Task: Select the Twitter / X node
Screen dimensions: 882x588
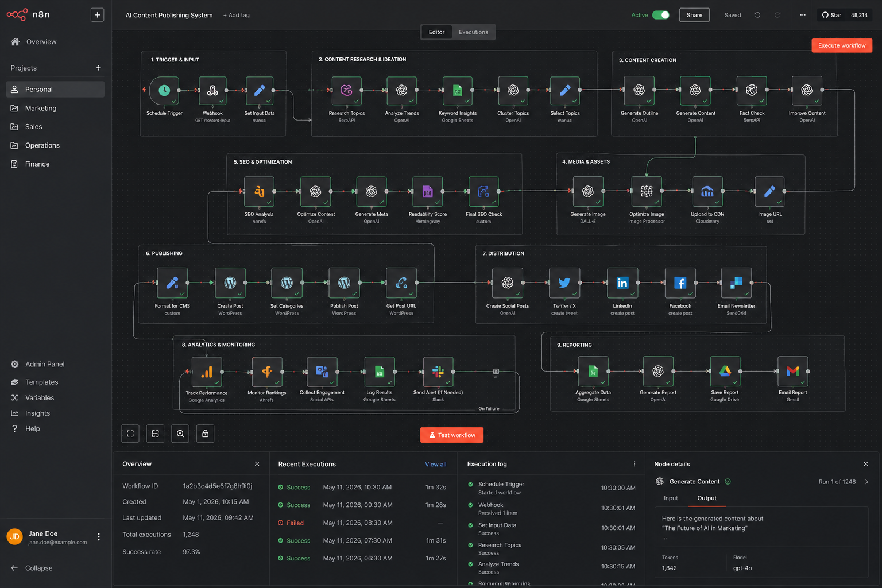Action: tap(564, 283)
